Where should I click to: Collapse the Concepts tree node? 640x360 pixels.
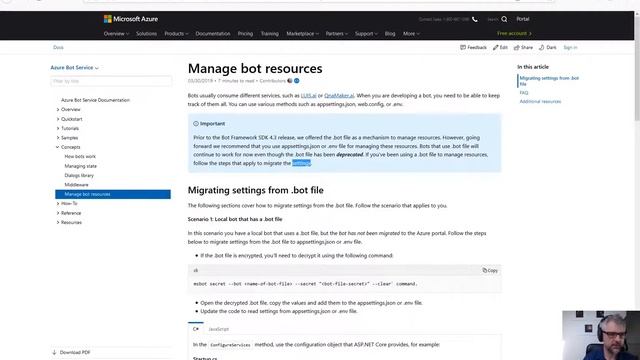coord(58,147)
